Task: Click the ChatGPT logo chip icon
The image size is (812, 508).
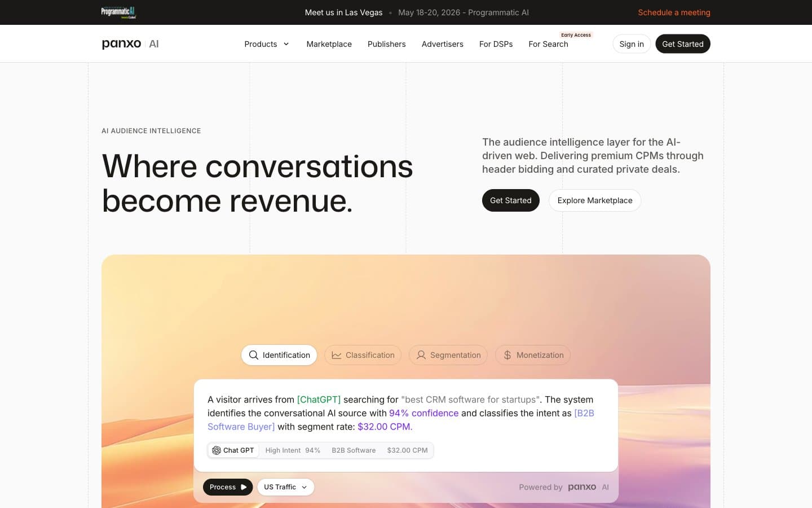Action: [217, 450]
